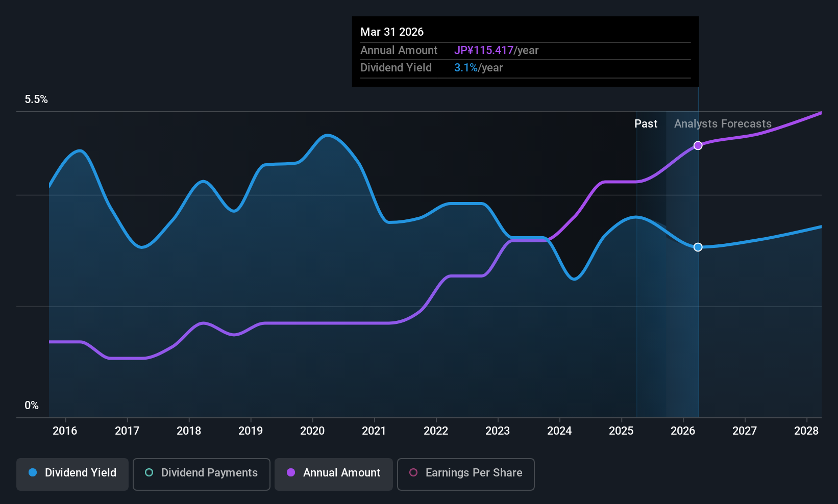This screenshot has width=838, height=504.
Task: Click the 2018 x-axis label
Action: tap(189, 431)
